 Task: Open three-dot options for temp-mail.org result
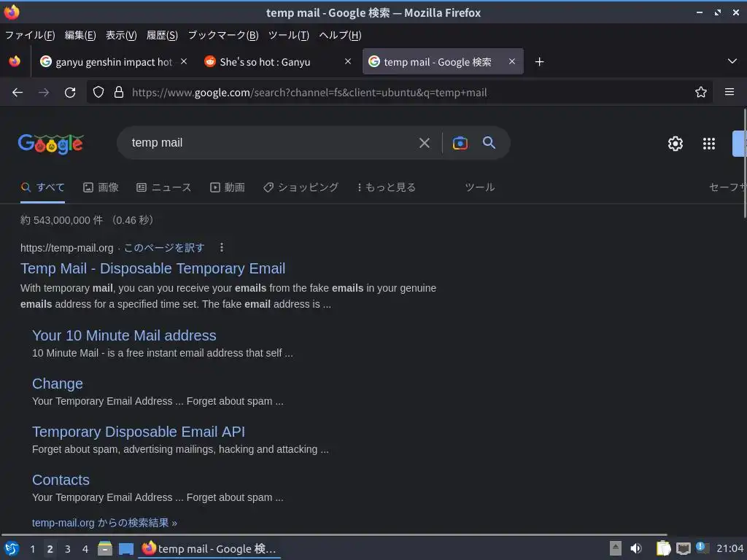[x=222, y=248]
